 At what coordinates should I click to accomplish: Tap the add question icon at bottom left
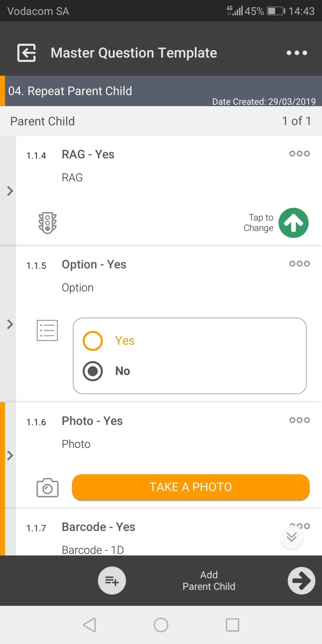click(112, 580)
